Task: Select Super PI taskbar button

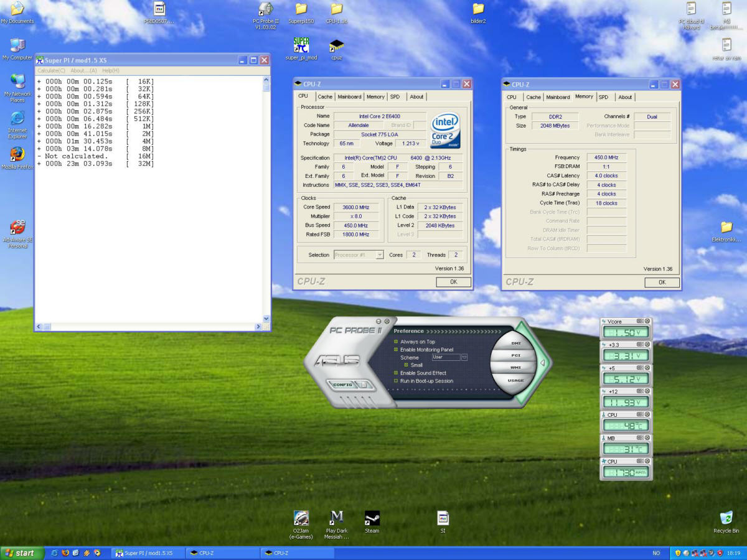Action: tap(149, 553)
